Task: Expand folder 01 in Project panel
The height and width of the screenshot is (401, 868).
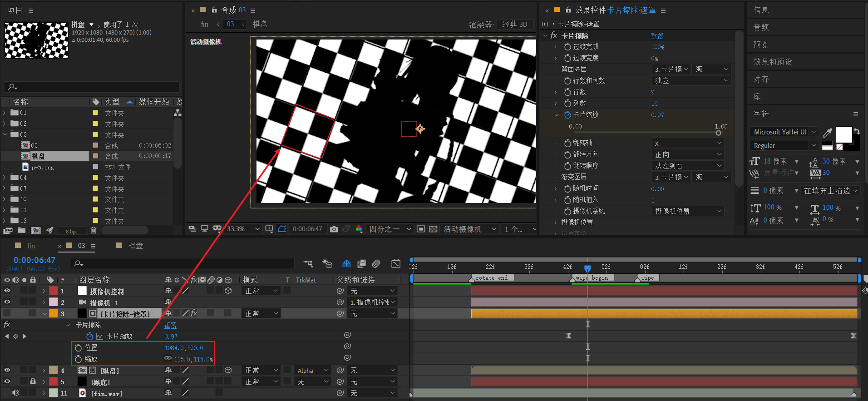Action: click(x=5, y=113)
